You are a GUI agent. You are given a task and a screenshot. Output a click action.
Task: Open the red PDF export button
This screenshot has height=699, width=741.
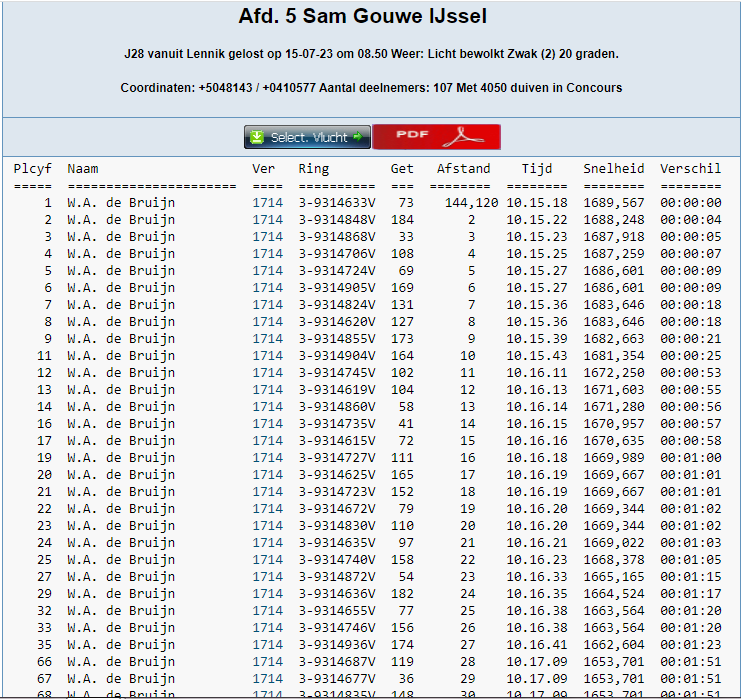436,137
